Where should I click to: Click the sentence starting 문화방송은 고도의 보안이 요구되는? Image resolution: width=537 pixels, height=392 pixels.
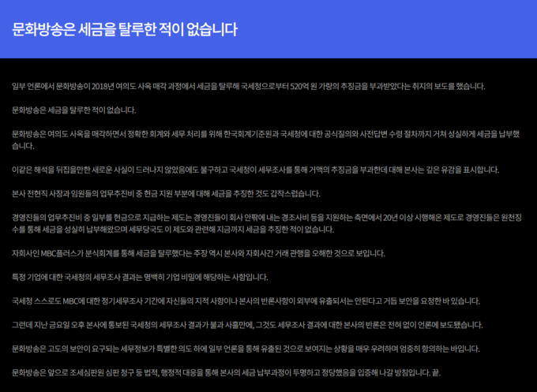246,349
